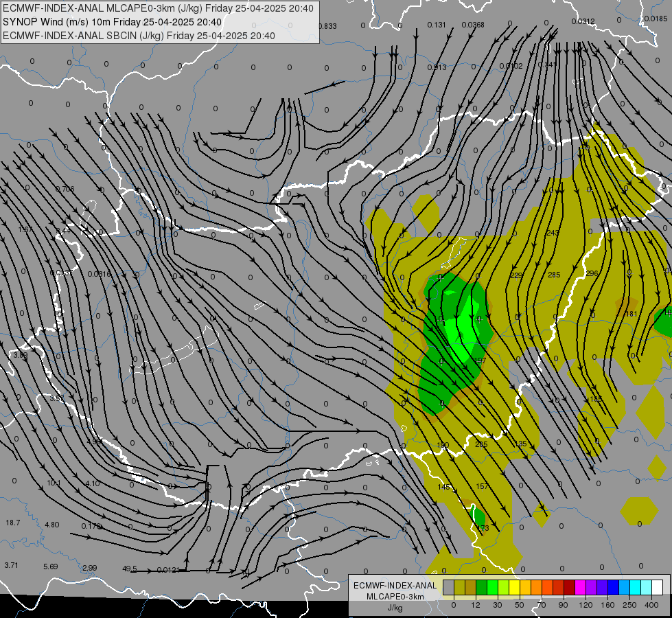Viewport: 672px width, 618px height.
Task: Click the map value 0.0185
Action: 656,19
